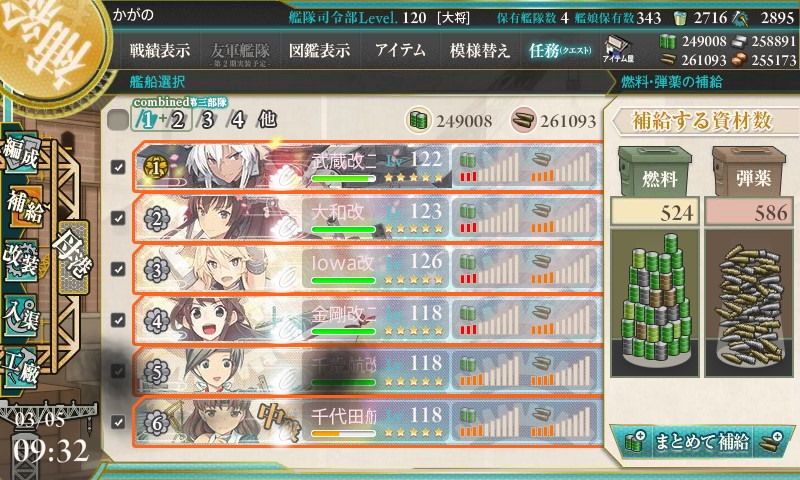Uncheck the 武蔵改二 supply checkbox

(118, 167)
